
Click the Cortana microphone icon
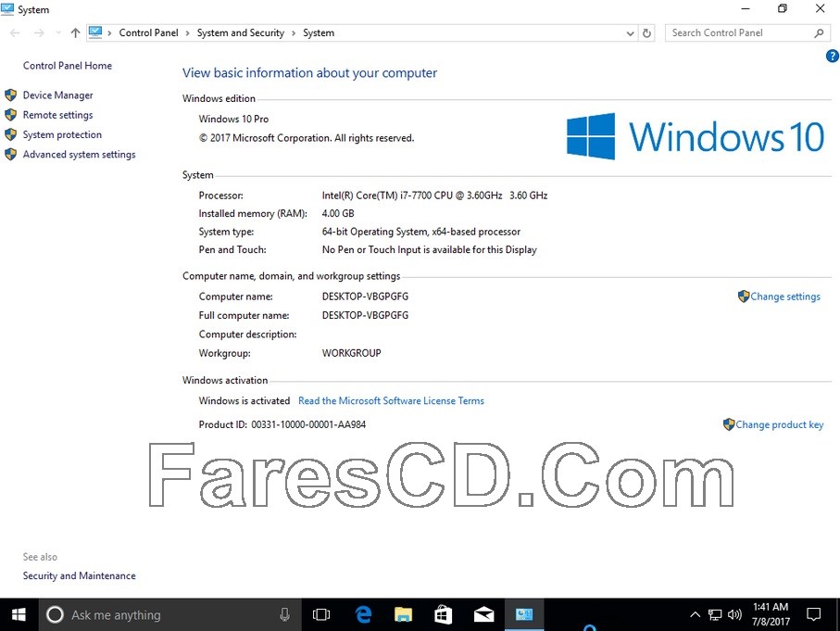(284, 615)
